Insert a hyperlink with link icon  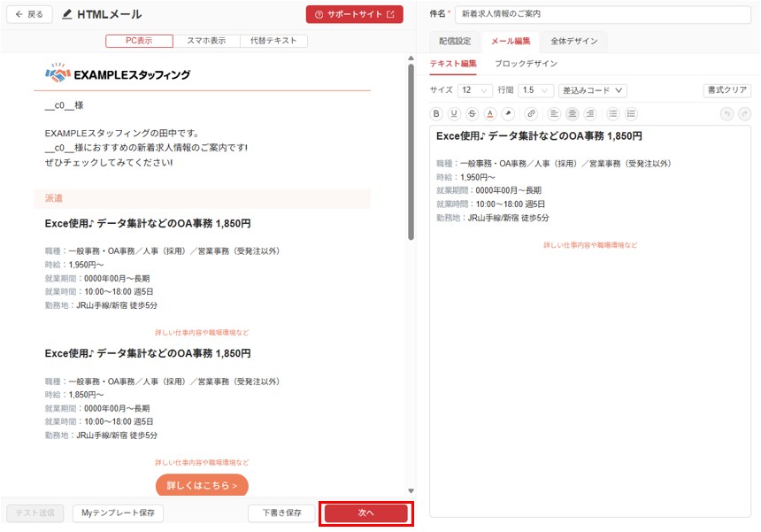pos(531,113)
